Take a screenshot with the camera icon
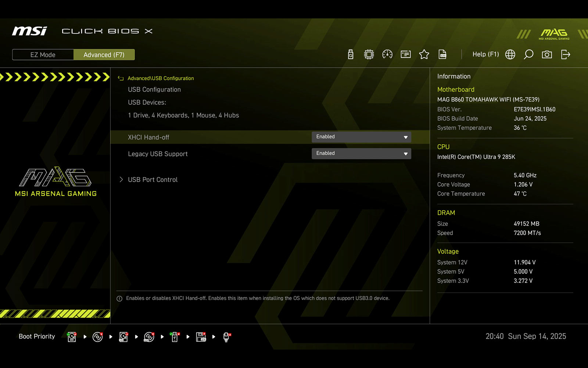588x368 pixels. 547,54
